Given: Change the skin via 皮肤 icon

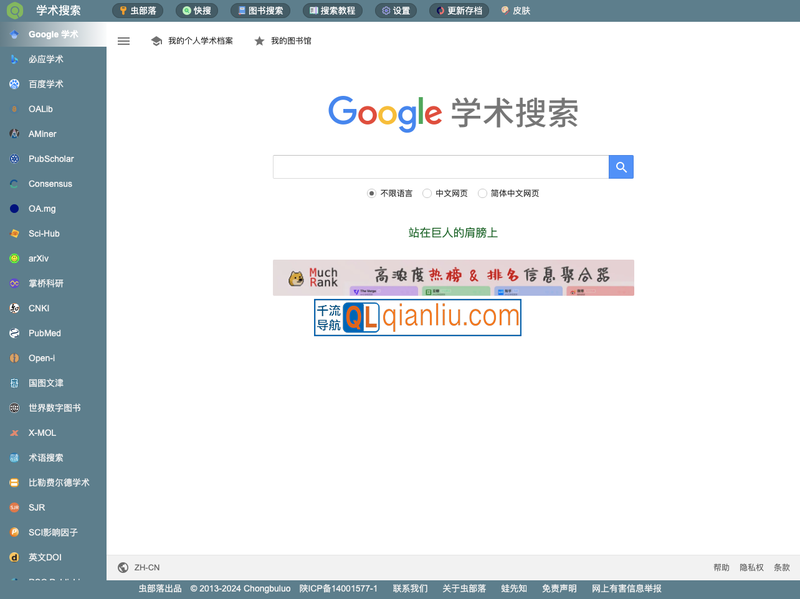Looking at the screenshot, I should pyautogui.click(x=514, y=11).
